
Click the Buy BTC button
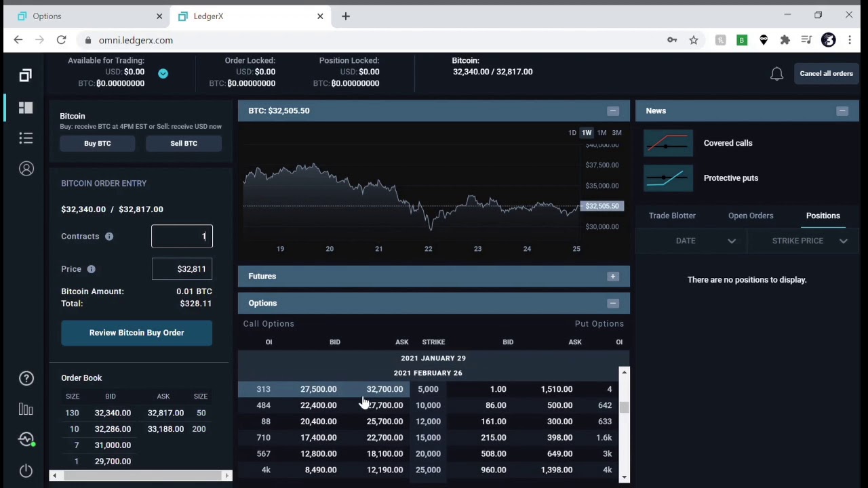98,144
